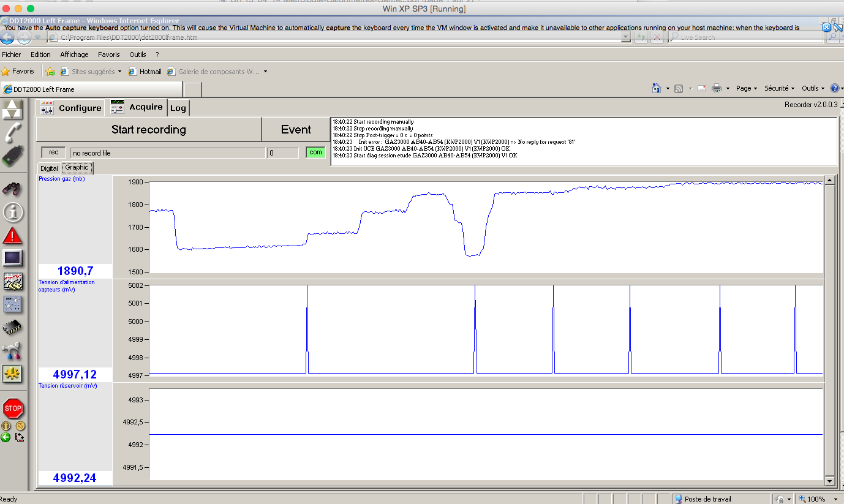
Task: Click the red warning triangle icon
Action: pos(12,235)
